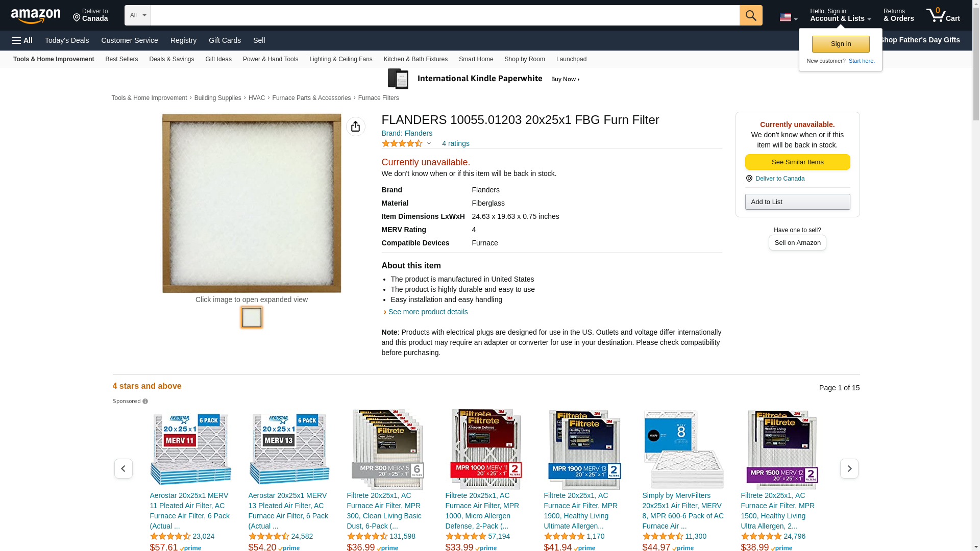
Task: Click the See Similar Items button
Action: point(797,162)
